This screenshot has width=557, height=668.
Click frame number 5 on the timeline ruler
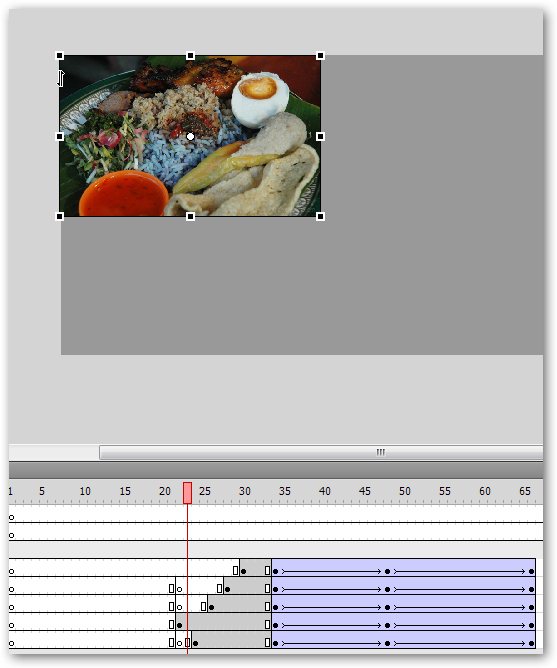point(42,491)
